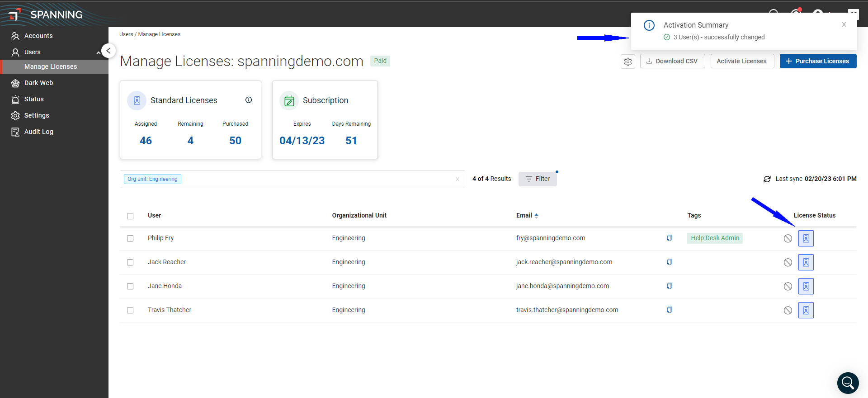The width and height of the screenshot is (868, 398).
Task: Sort by the Email column
Action: [527, 215]
